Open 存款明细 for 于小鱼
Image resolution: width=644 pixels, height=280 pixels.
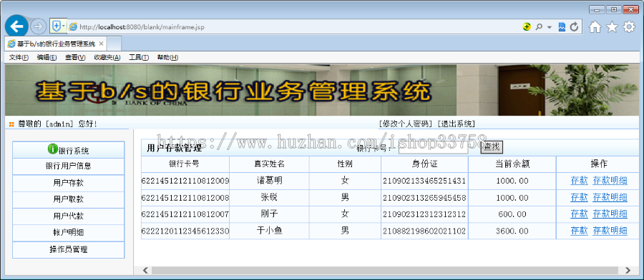click(610, 231)
